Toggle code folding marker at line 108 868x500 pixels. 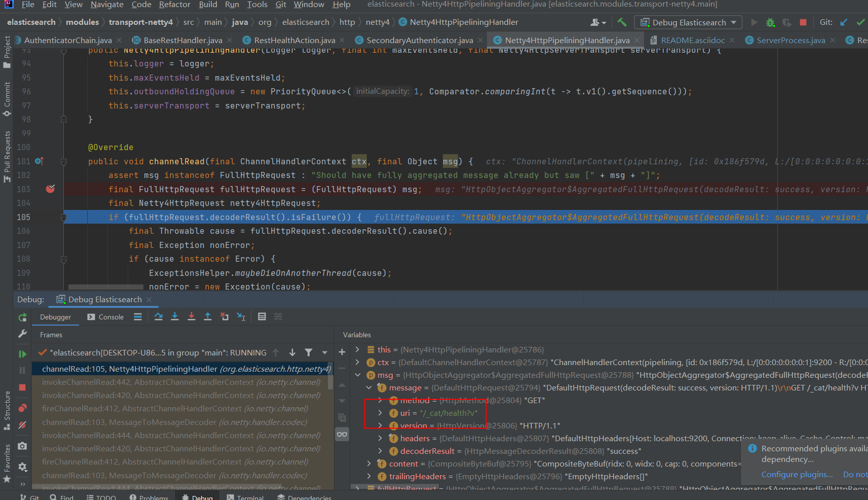tap(64, 259)
